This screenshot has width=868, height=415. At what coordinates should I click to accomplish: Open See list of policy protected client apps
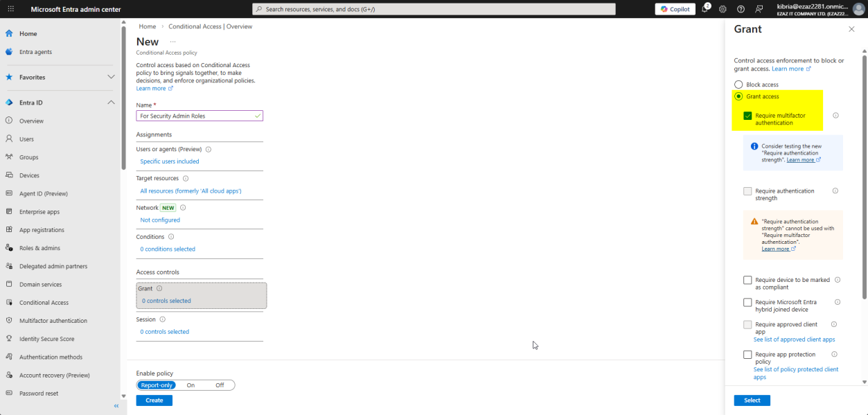pos(795,373)
